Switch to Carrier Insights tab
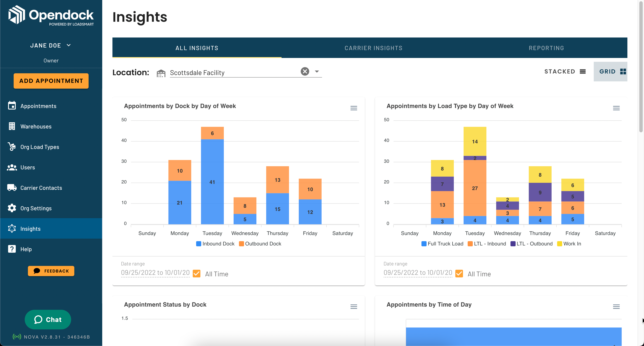This screenshot has width=644, height=346. 373,48
